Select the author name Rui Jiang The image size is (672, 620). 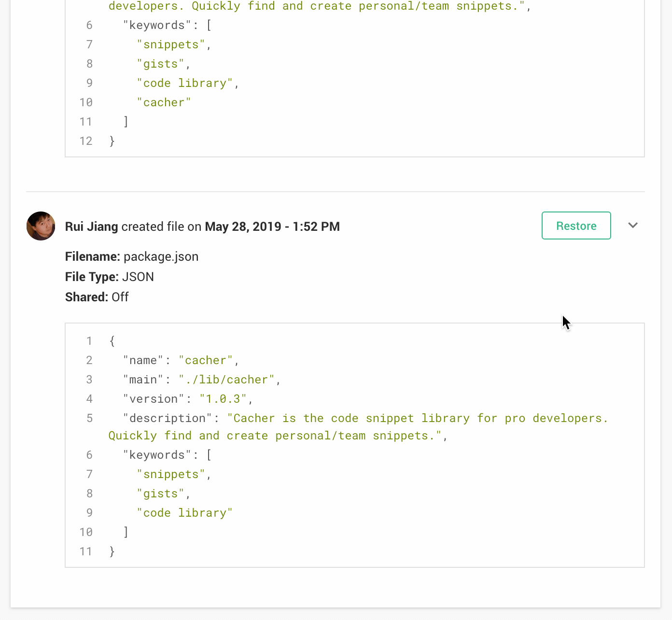[92, 226]
